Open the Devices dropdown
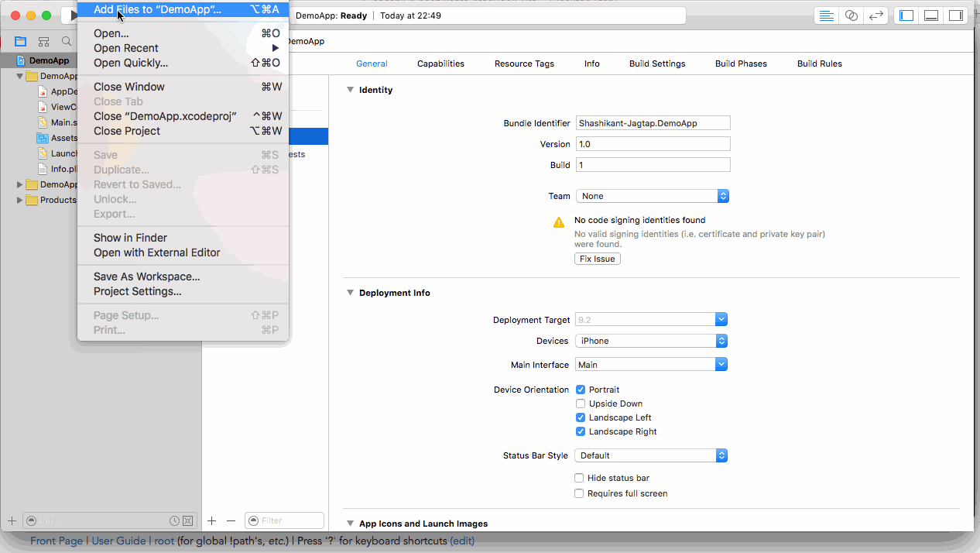 pos(652,341)
